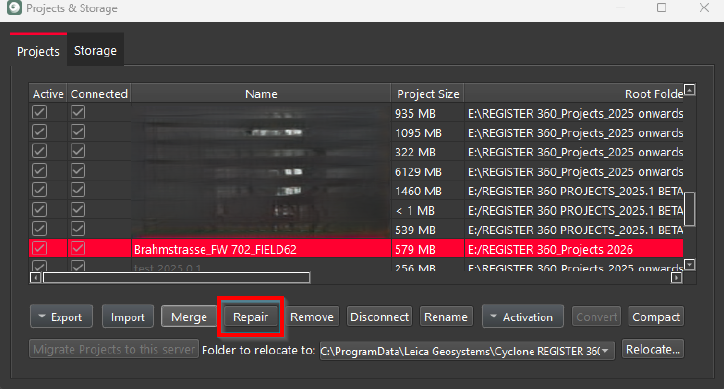Image resolution: width=724 pixels, height=389 pixels.
Task: Click the Relocate... button
Action: (653, 350)
